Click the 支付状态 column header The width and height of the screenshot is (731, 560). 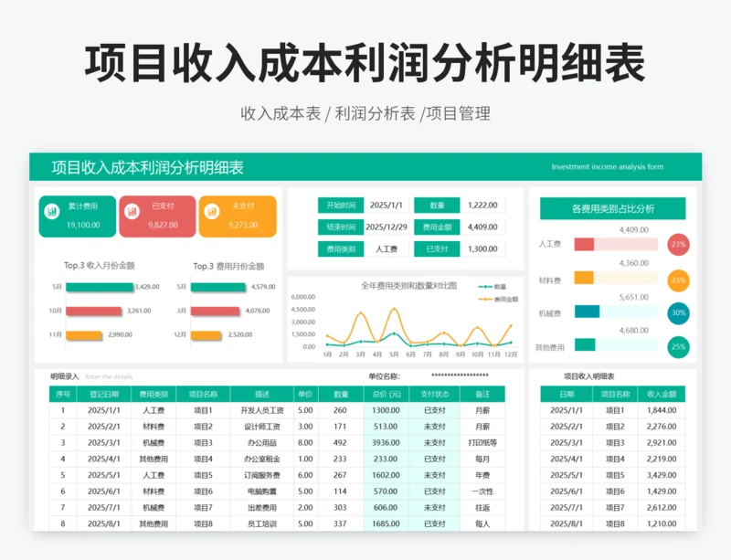click(x=435, y=395)
